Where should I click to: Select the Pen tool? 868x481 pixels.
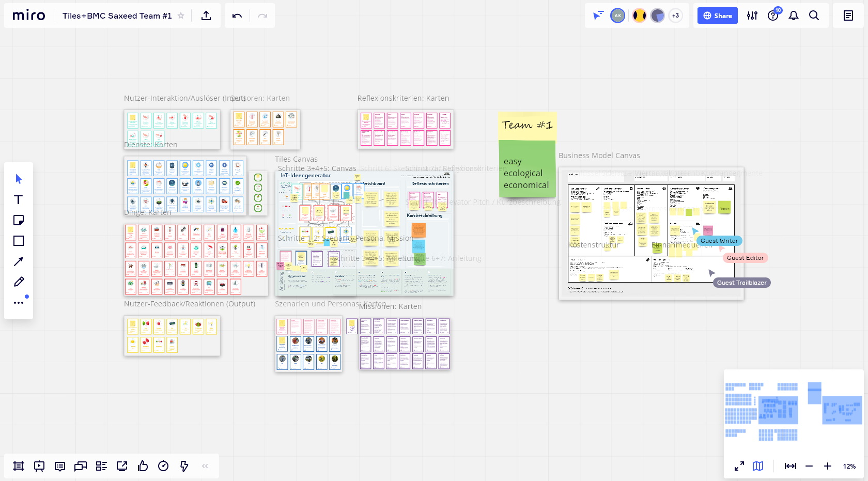(19, 282)
